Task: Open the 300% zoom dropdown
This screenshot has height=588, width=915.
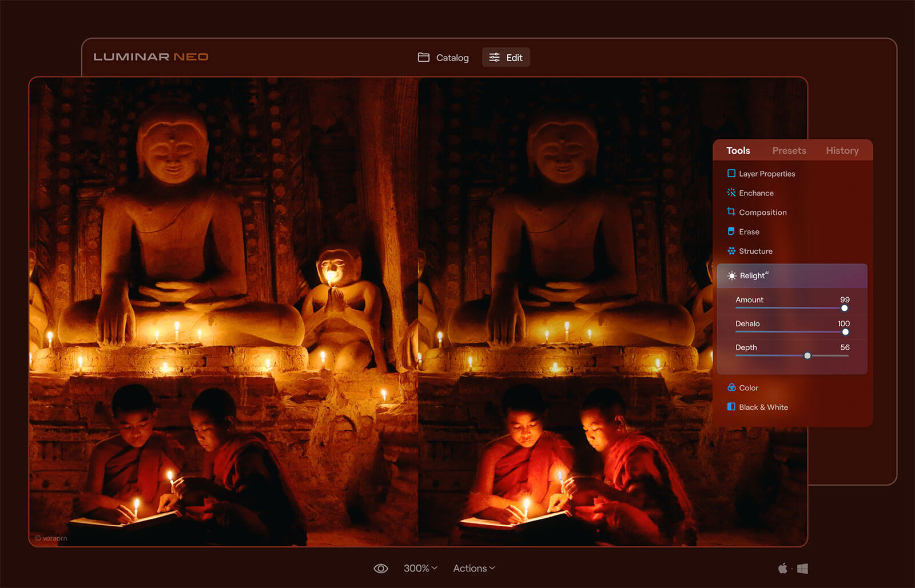Action: coord(420,568)
